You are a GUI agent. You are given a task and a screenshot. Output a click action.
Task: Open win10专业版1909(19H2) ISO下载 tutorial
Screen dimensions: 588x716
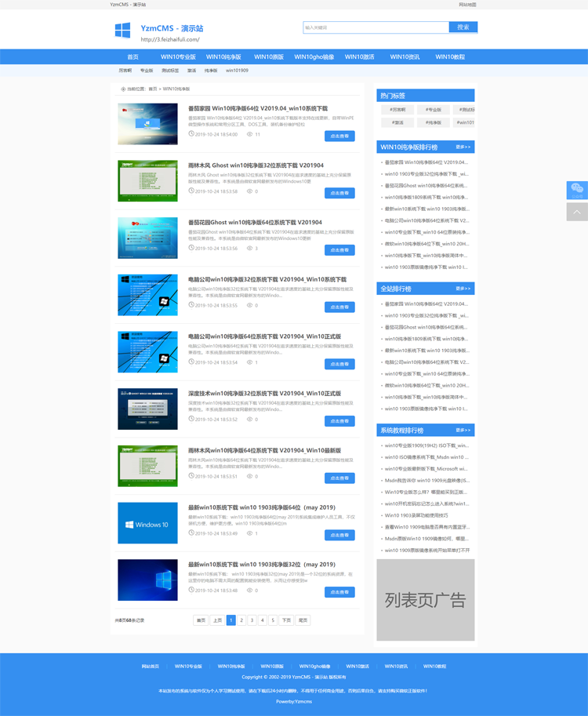click(x=426, y=445)
